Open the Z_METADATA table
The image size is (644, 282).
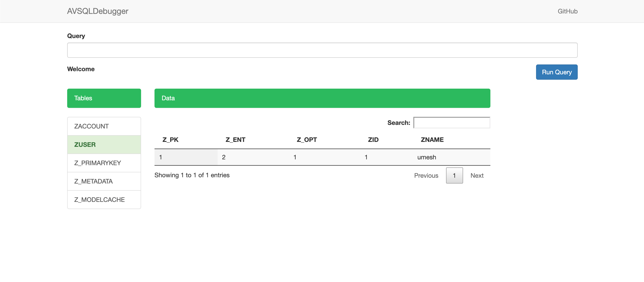(x=104, y=181)
